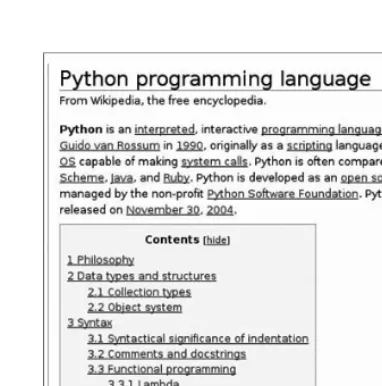This screenshot has height=386, width=382.
Task: Go to 2 Data types and structures
Action: [142, 276]
